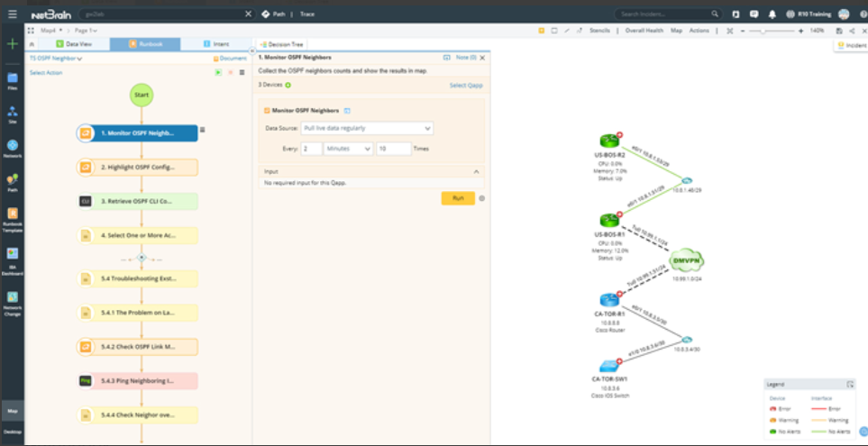
Task: Click the Search Incident magnifier icon
Action: click(715, 14)
